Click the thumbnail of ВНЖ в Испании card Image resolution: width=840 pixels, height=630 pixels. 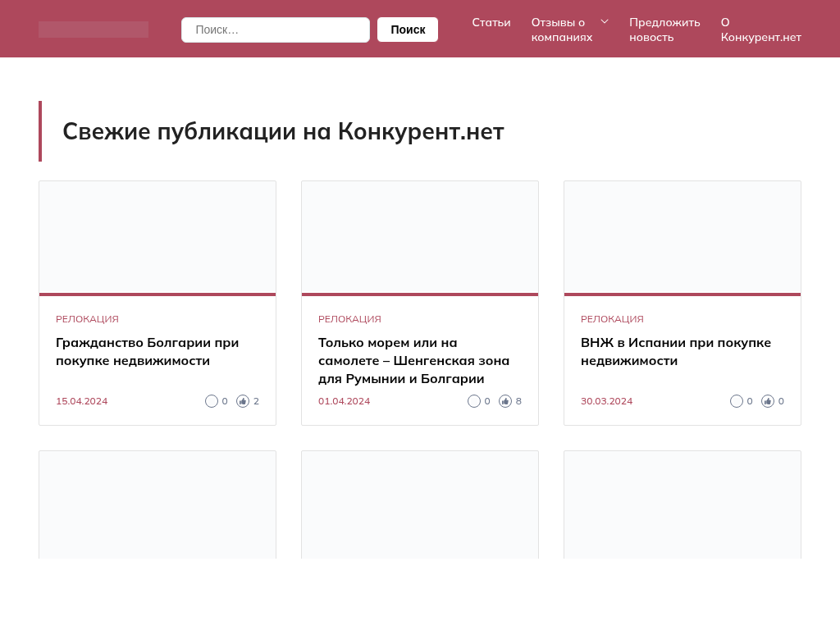coord(682,237)
